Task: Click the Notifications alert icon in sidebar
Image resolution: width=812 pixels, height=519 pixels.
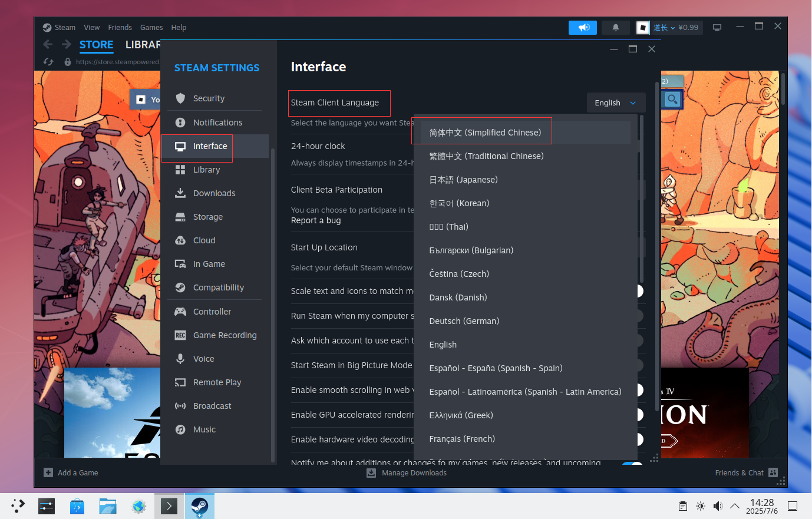Action: pos(180,123)
